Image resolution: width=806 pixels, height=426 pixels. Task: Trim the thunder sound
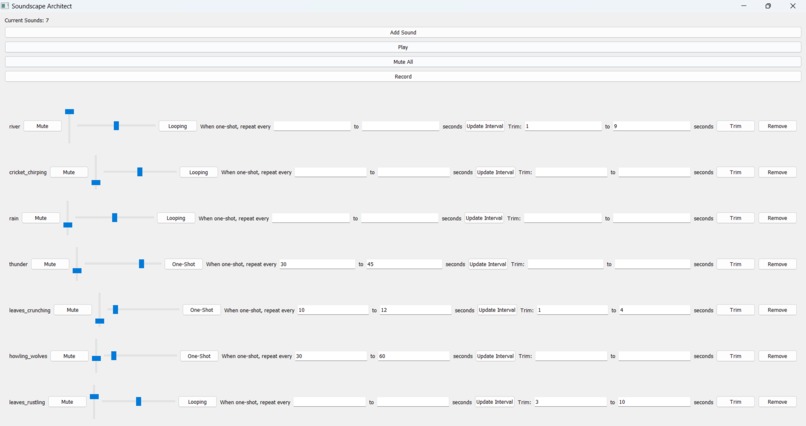[736, 264]
